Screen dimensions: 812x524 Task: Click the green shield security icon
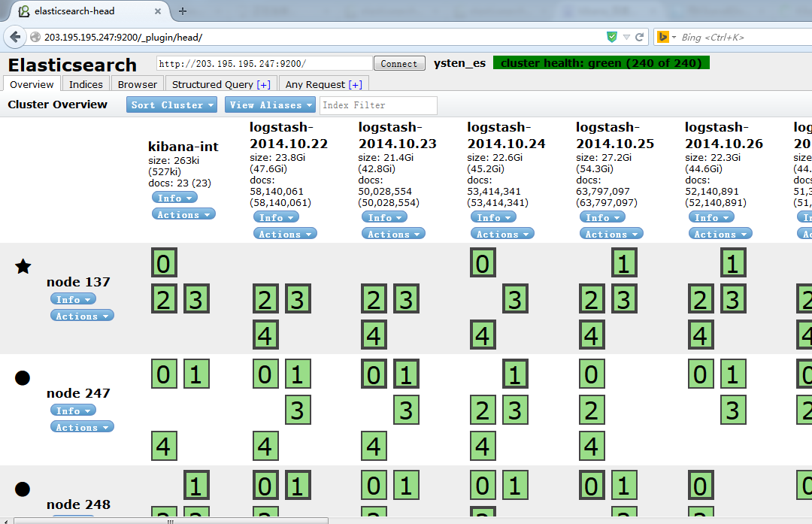point(611,37)
